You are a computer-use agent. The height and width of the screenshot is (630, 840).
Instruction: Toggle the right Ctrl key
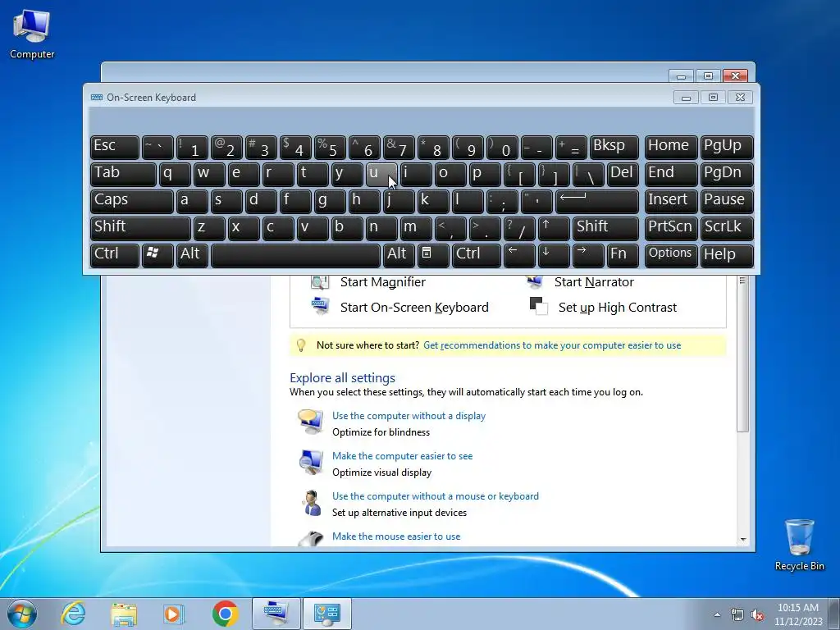pos(477,254)
